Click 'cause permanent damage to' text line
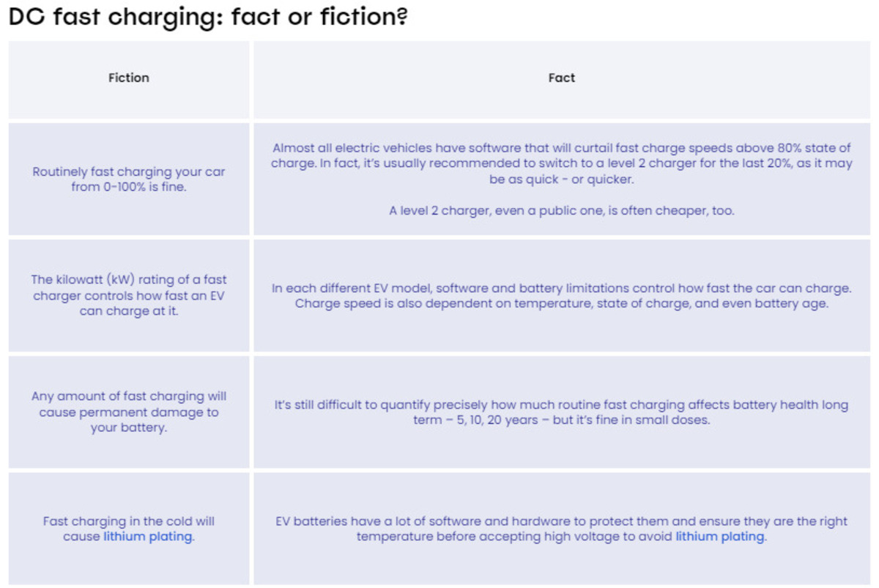 click(129, 412)
